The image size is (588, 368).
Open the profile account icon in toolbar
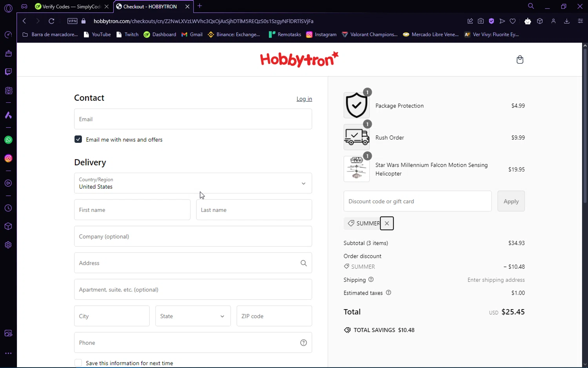coord(554,21)
